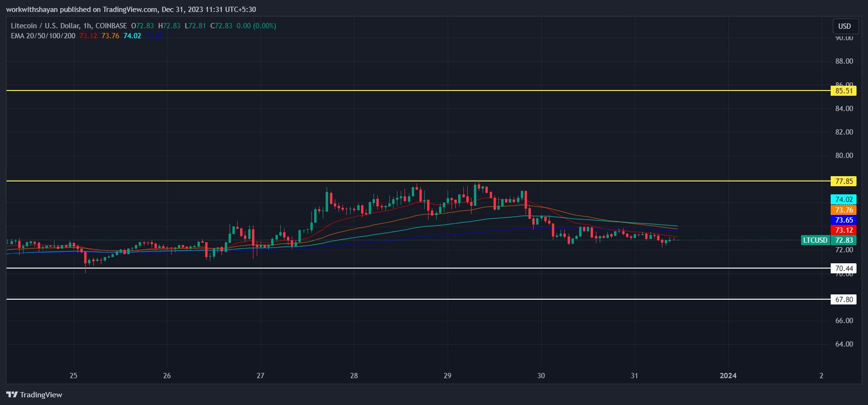Image resolution: width=868 pixels, height=405 pixels.
Task: Select the white horizontal line at 67.80
Action: click(x=418, y=299)
